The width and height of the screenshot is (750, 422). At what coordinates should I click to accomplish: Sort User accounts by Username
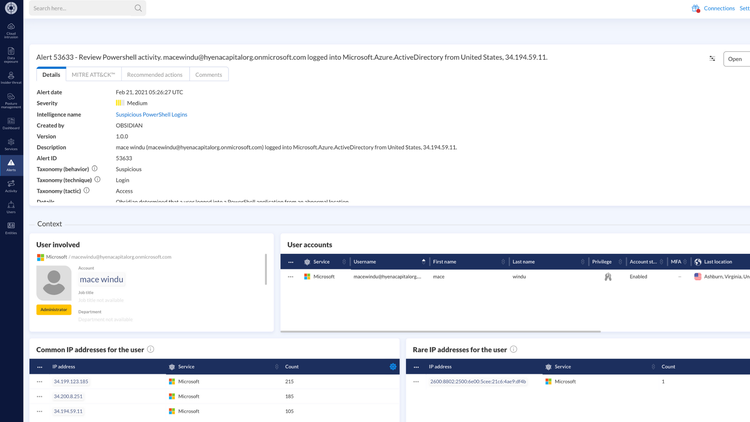[x=423, y=262]
